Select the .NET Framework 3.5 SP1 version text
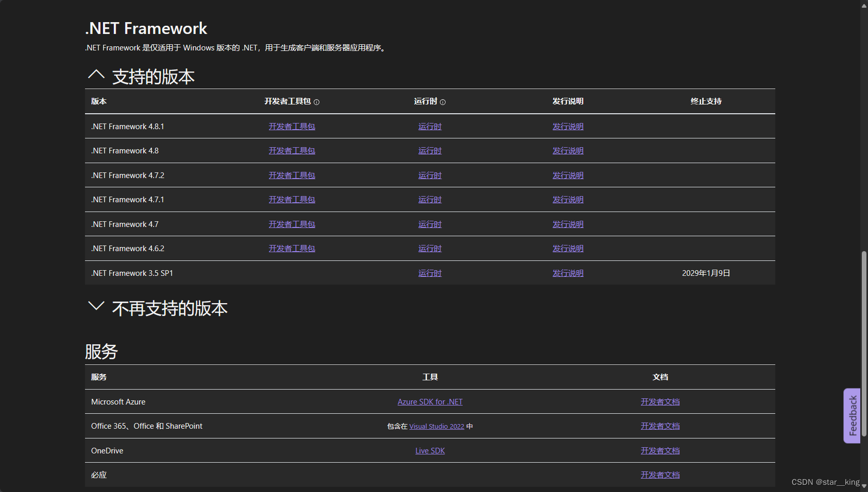This screenshot has width=868, height=492. [x=132, y=273]
